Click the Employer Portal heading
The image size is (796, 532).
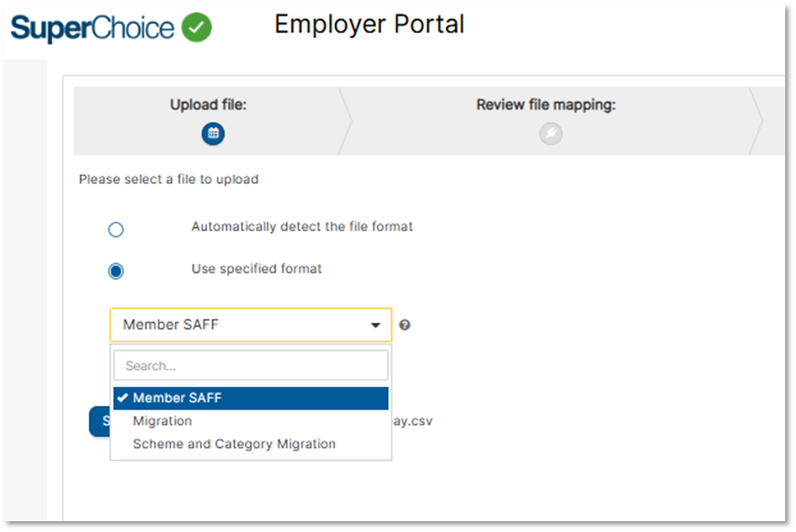tap(369, 24)
